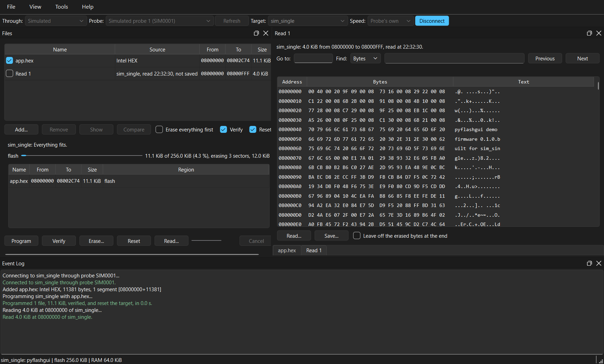
Task: Click the flash usage progress bar
Action: pyautogui.click(x=82, y=156)
